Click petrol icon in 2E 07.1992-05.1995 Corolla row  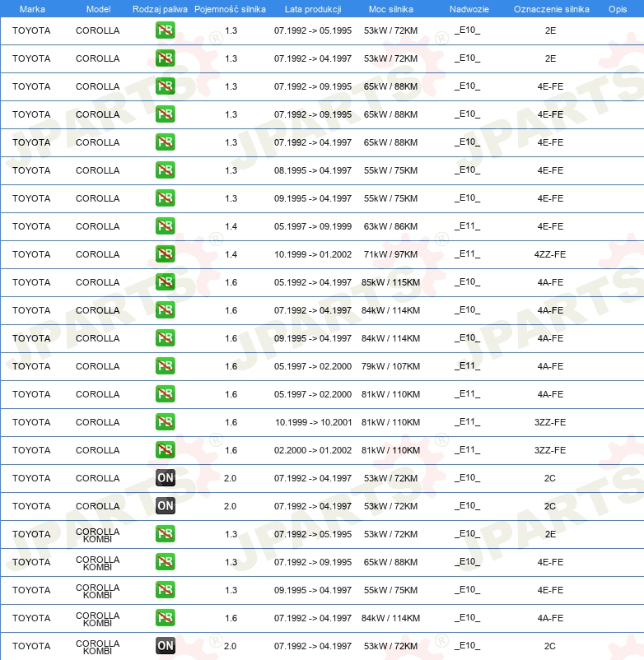pyautogui.click(x=165, y=30)
